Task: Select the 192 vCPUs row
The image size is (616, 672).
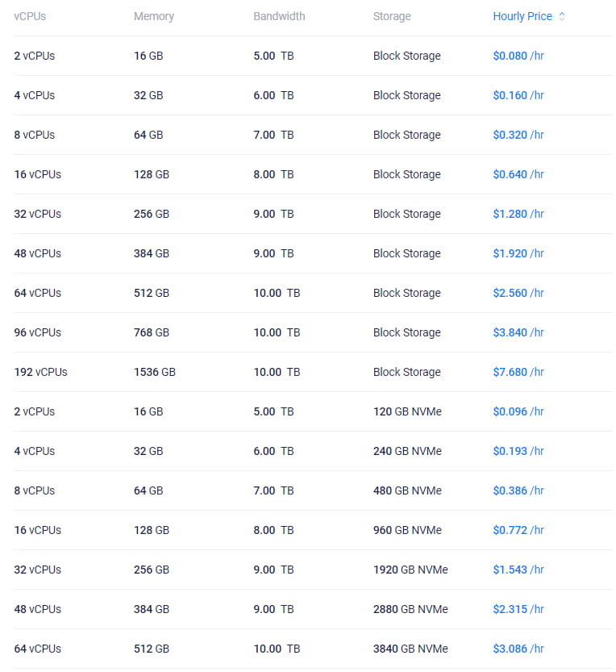Action: [40, 372]
